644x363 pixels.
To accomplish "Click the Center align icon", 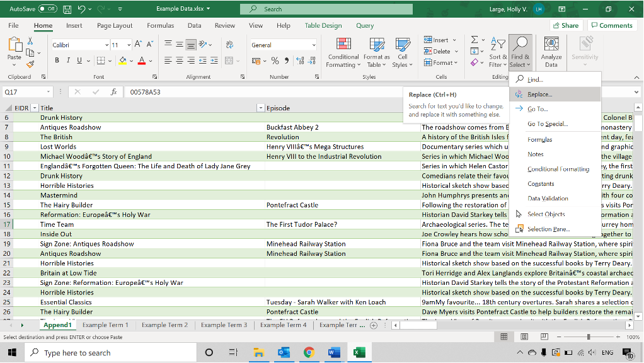I will click(180, 60).
